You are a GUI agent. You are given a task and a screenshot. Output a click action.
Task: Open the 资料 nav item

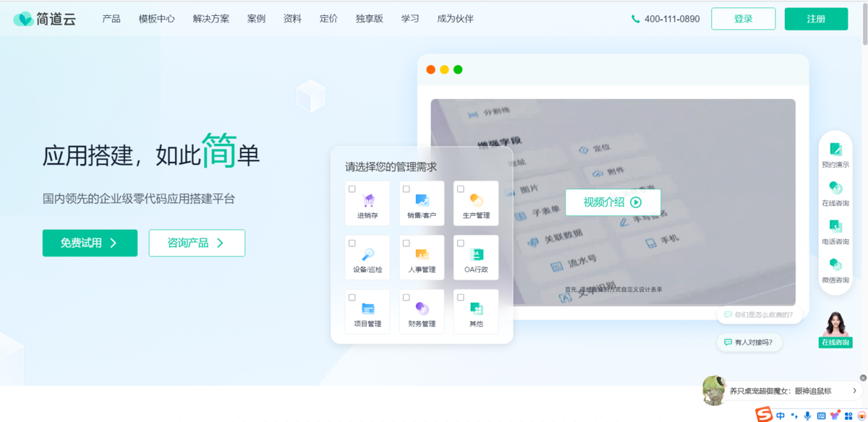292,19
